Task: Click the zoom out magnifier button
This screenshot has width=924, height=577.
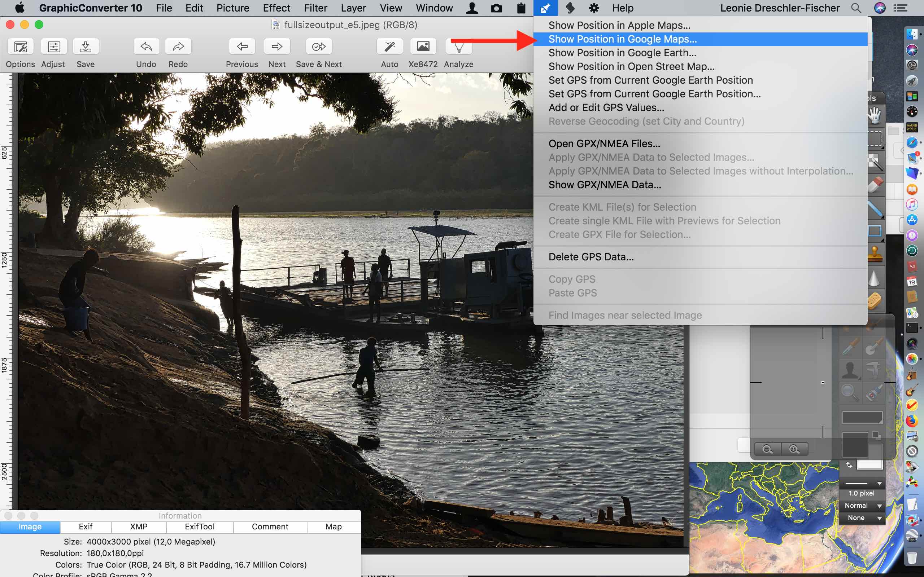Action: point(767,449)
